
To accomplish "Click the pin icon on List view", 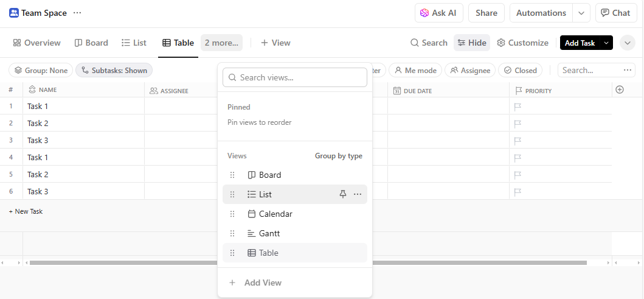I will coord(343,194).
